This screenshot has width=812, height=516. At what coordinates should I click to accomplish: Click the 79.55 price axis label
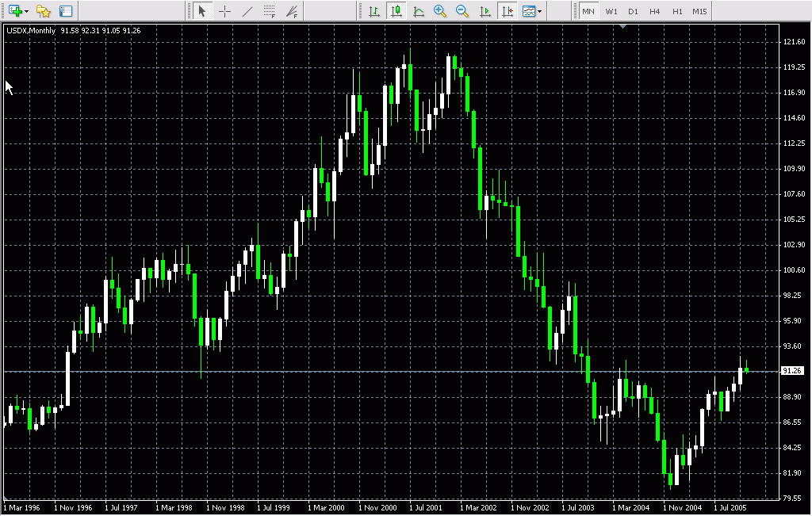click(x=795, y=498)
